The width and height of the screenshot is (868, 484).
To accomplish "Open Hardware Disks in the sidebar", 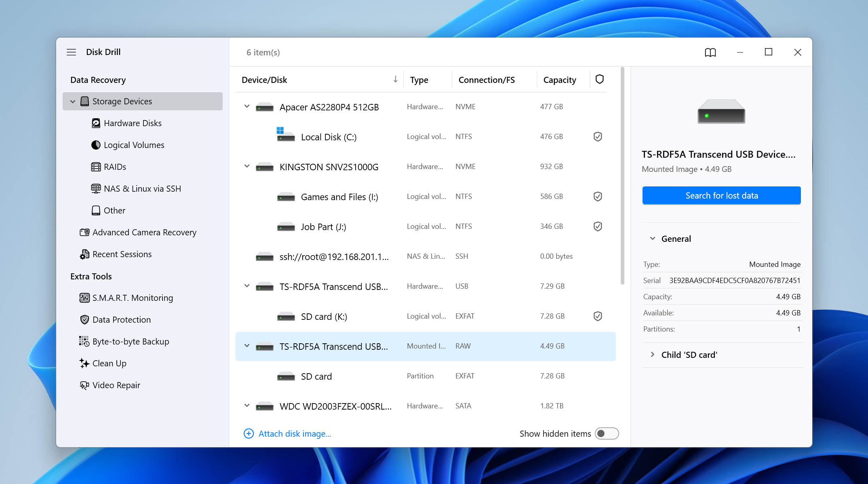I will pos(133,123).
